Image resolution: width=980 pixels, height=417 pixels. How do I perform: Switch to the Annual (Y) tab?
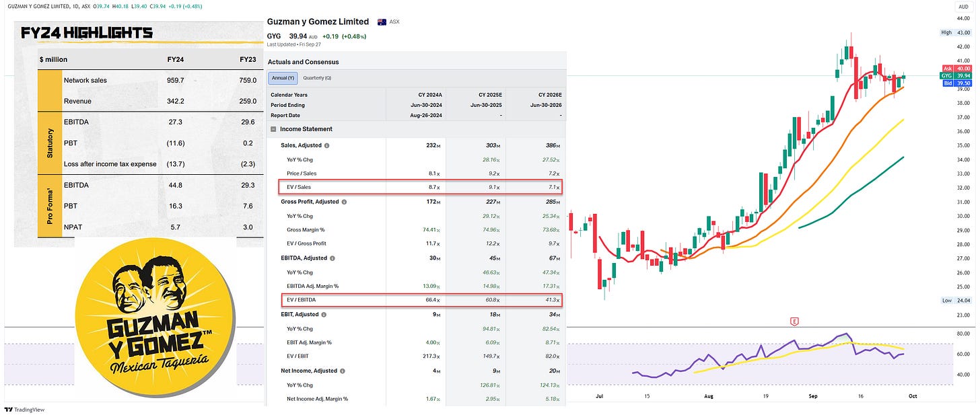(x=282, y=78)
